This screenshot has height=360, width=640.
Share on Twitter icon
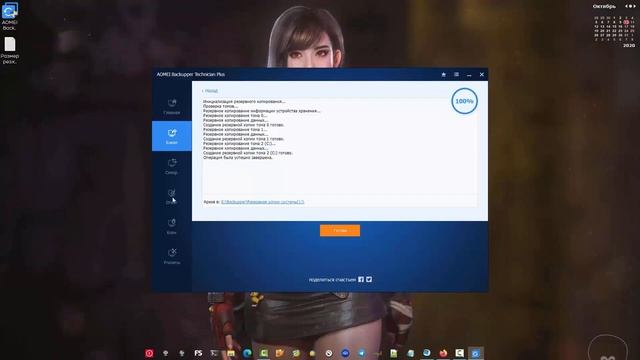369,279
